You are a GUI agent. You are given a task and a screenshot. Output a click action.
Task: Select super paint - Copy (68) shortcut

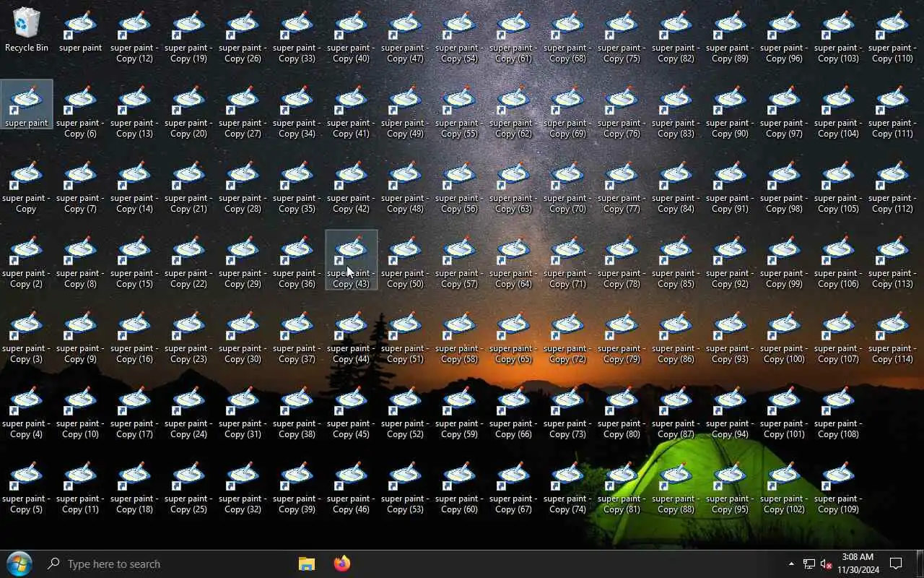[568, 36]
